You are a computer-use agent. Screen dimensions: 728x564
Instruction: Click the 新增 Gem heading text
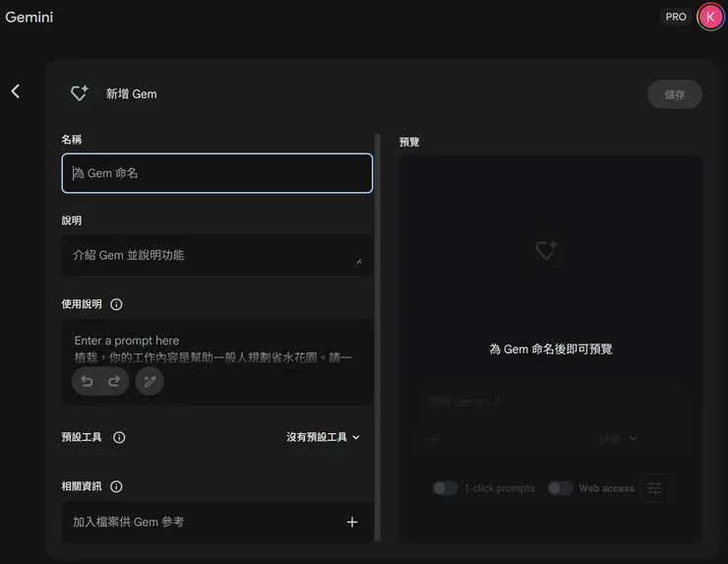point(132,94)
